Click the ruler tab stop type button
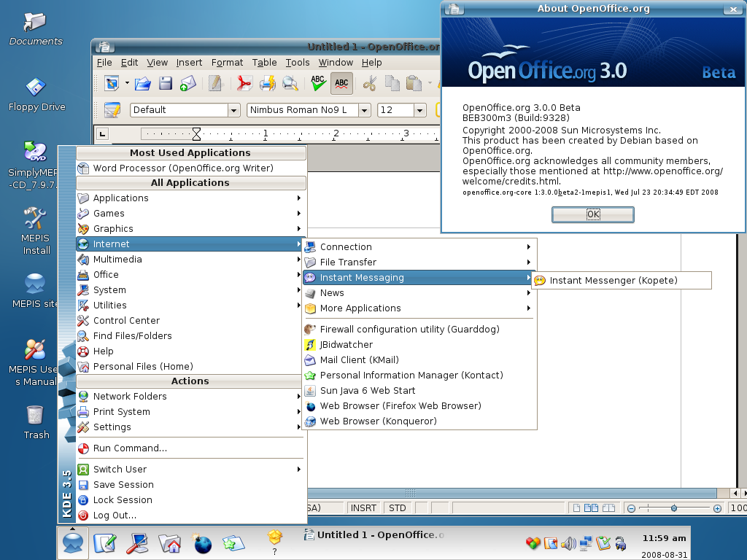 (x=102, y=134)
